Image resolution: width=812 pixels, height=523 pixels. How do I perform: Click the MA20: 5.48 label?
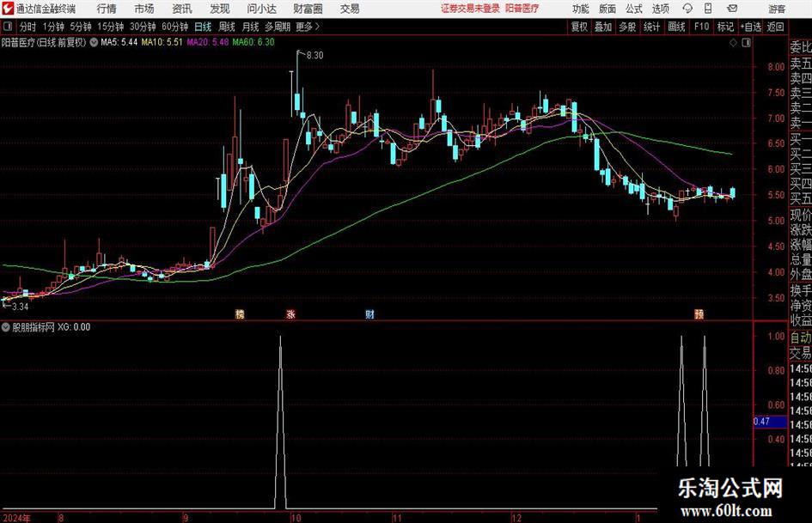(x=208, y=42)
